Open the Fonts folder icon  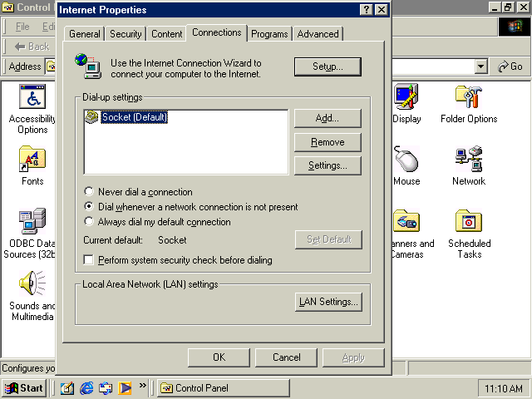[32, 159]
